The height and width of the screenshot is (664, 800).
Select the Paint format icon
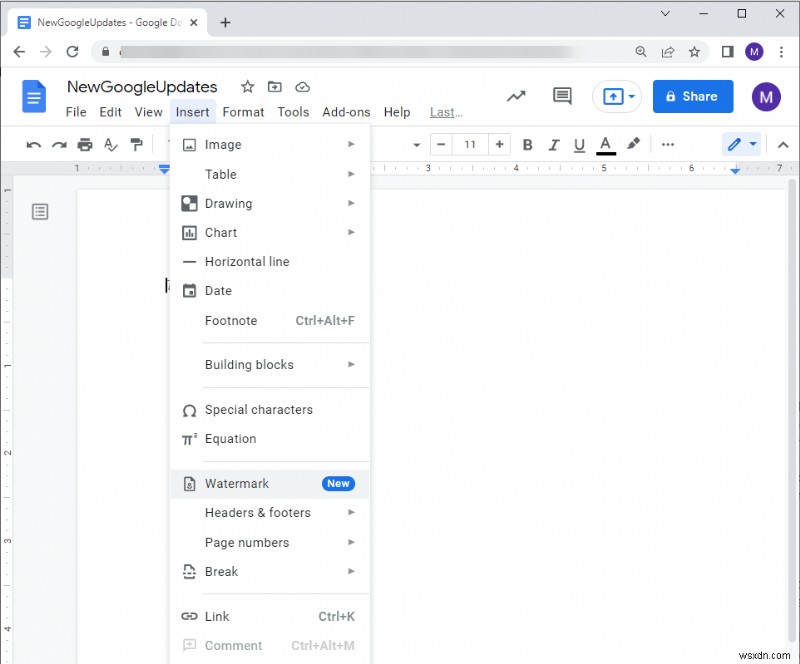pyautogui.click(x=137, y=144)
